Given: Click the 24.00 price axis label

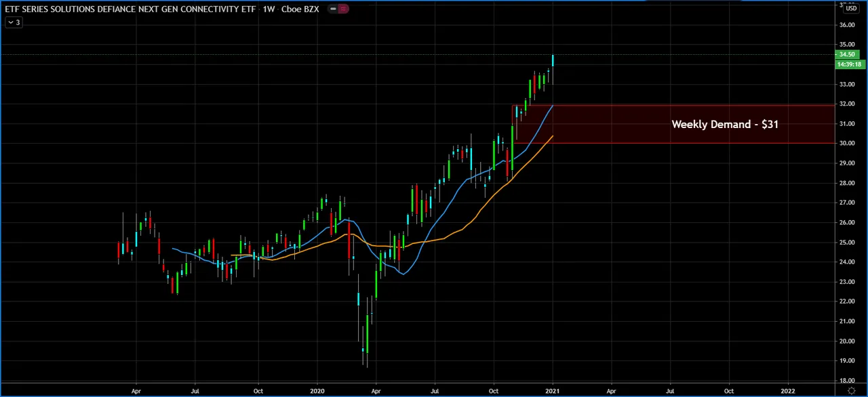Looking at the screenshot, I should [x=847, y=262].
